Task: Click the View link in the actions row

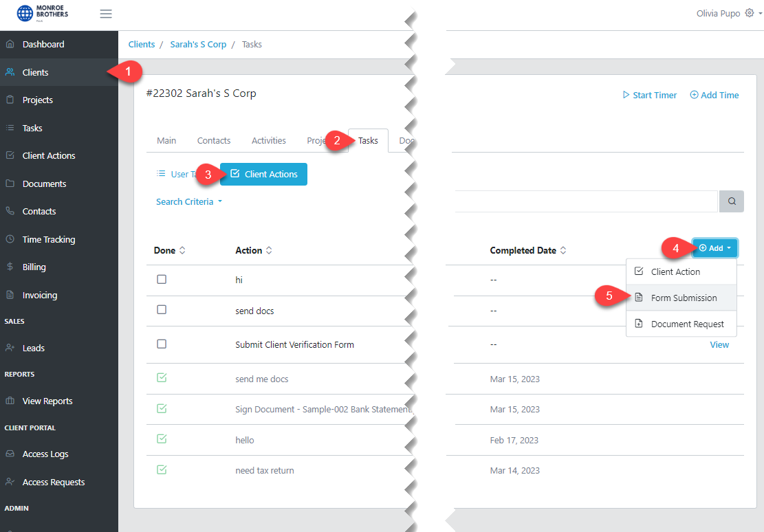Action: 719,344
